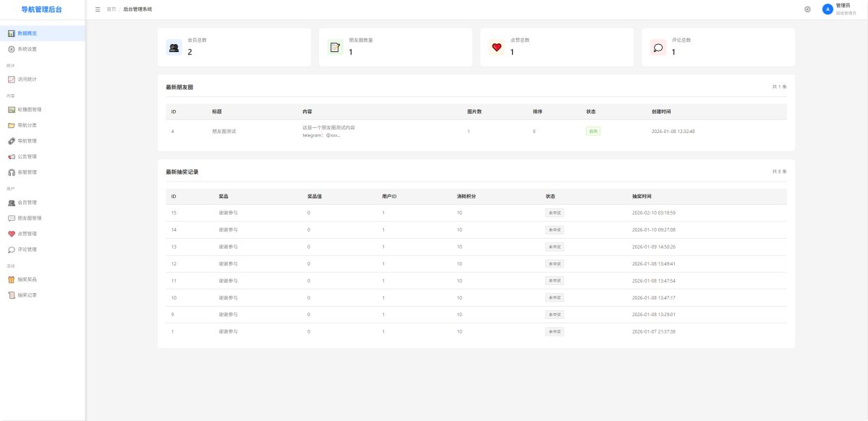868x421 pixels.
Task: Click the bar chart icon beside 数据概览
Action: click(x=12, y=33)
